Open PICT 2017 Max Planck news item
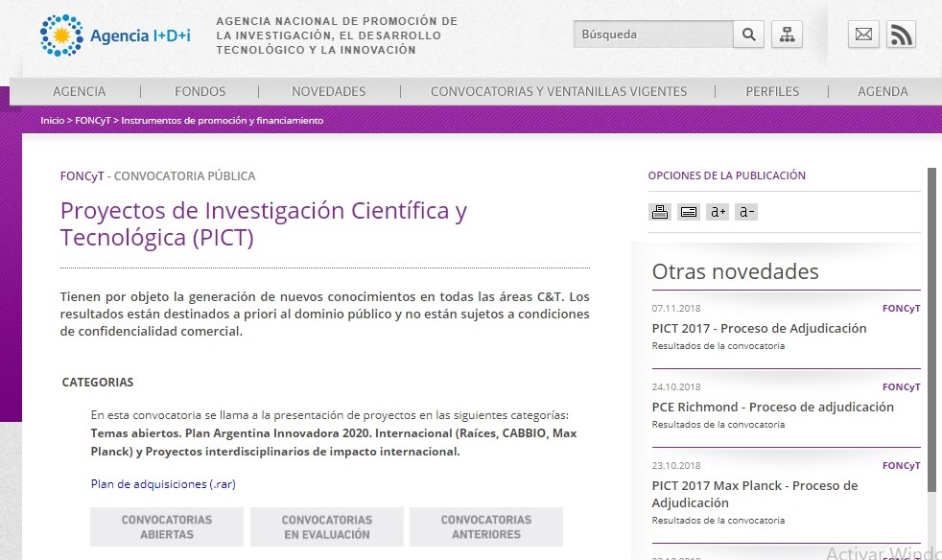 (x=755, y=494)
